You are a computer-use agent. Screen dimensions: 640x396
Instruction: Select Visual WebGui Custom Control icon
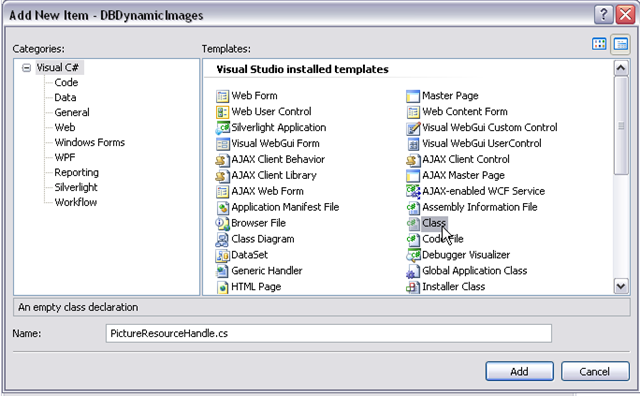click(x=413, y=128)
